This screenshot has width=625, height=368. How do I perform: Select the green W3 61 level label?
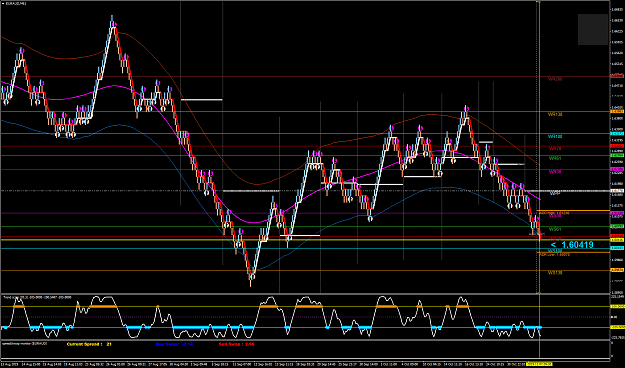[555, 229]
